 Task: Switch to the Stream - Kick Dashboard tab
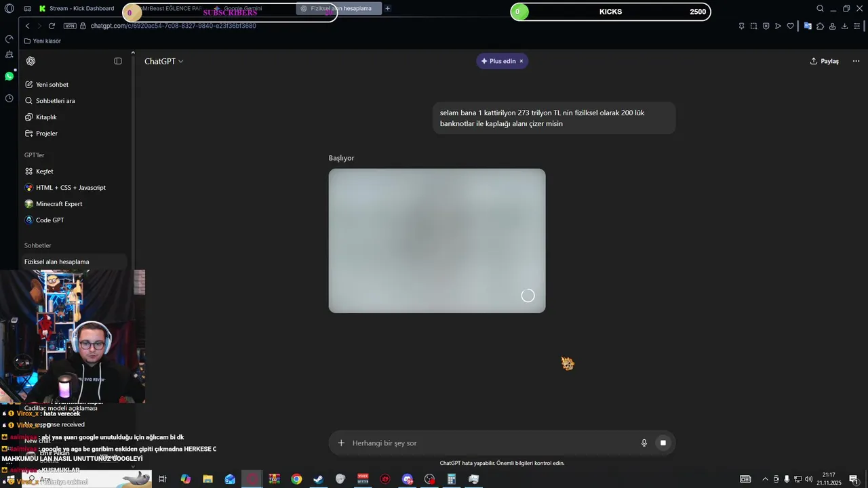(77, 9)
